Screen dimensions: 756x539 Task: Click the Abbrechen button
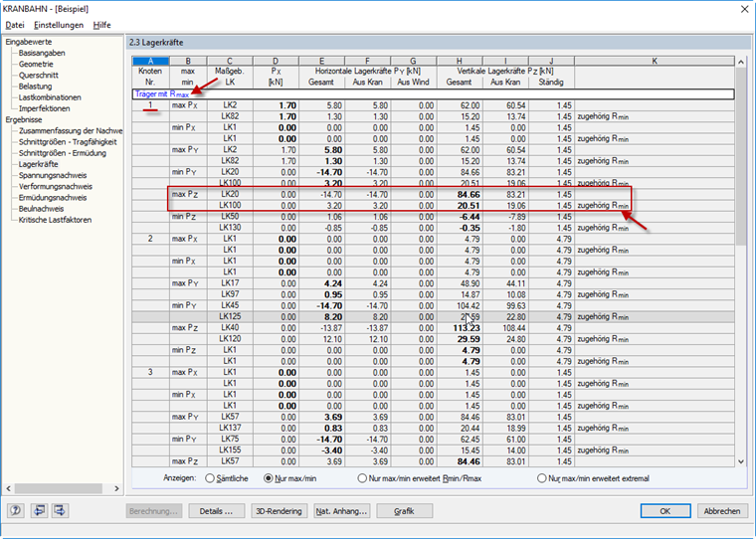[x=722, y=511]
